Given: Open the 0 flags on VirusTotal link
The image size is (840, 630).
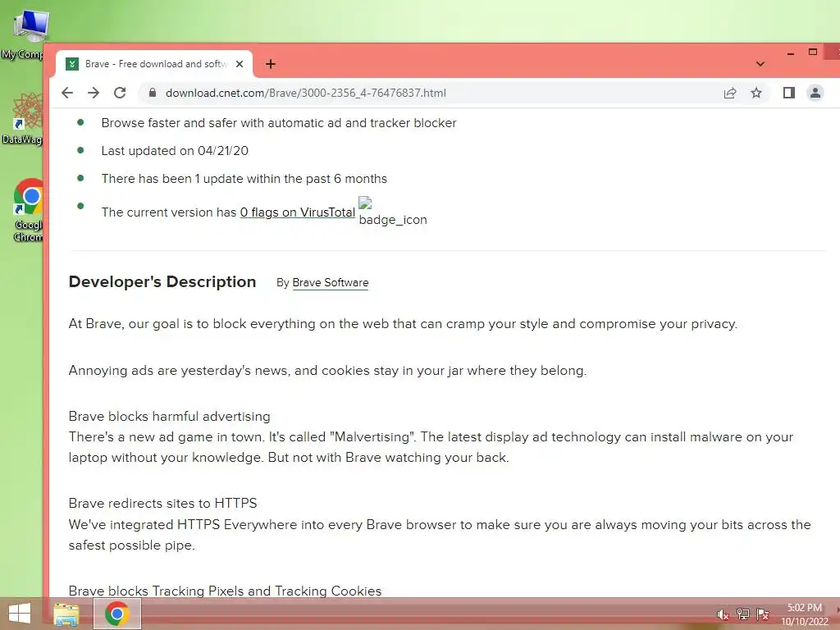Looking at the screenshot, I should point(297,212).
